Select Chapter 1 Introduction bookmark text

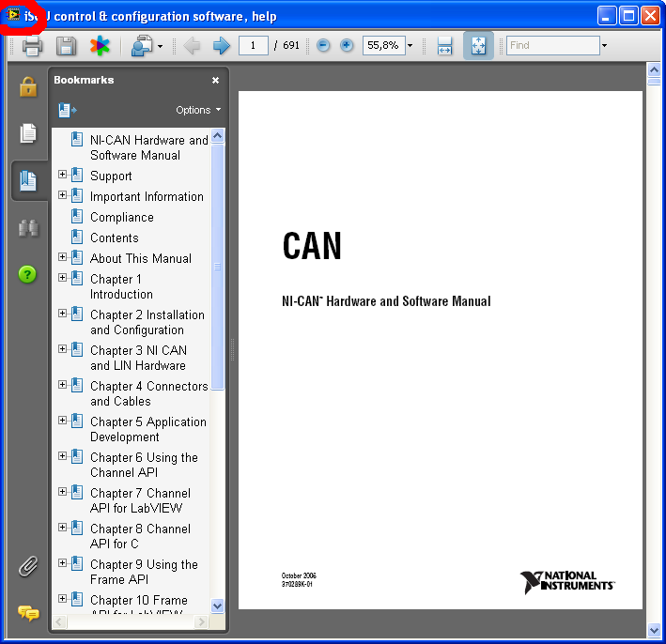tap(121, 286)
